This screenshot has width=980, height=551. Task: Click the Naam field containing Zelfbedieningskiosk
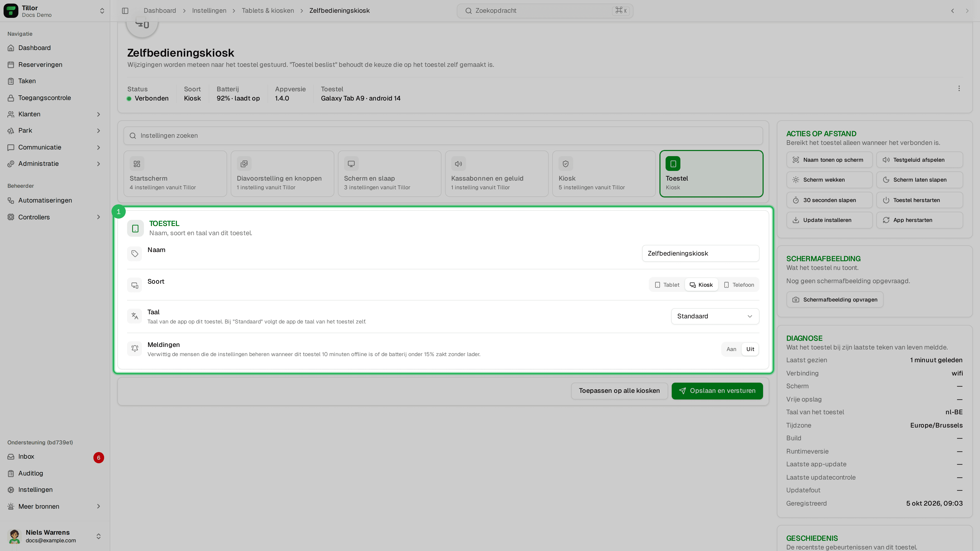click(x=700, y=253)
